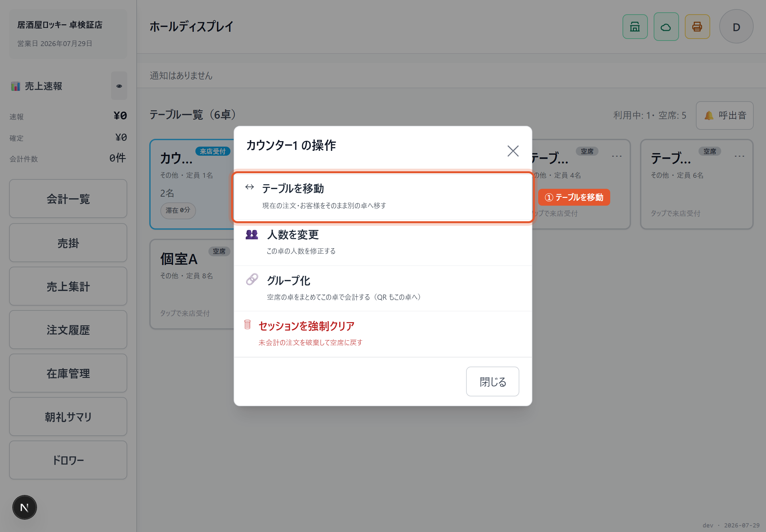The image size is (766, 532).
Task: Click ホールディスプレイ page title
Action: pyautogui.click(x=191, y=27)
